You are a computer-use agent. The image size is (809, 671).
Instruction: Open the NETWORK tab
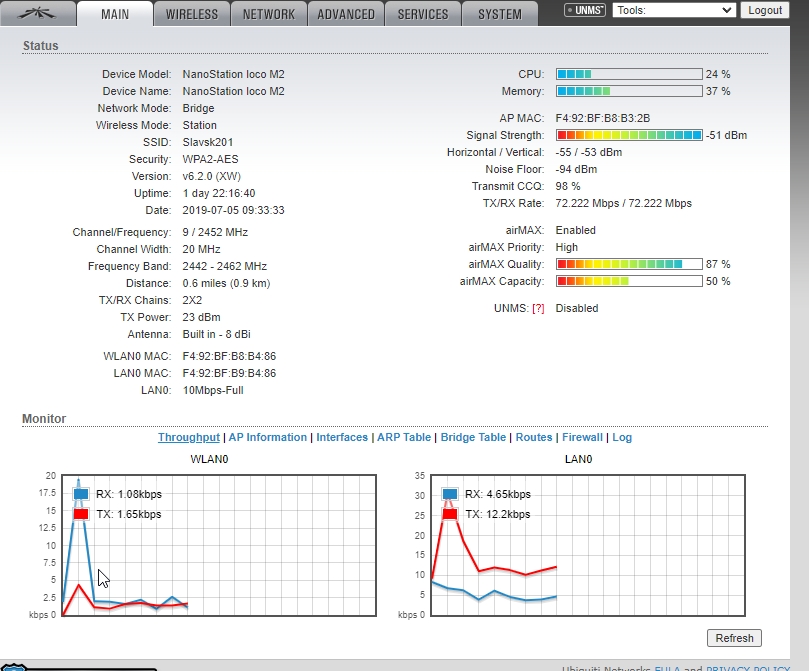pos(269,14)
